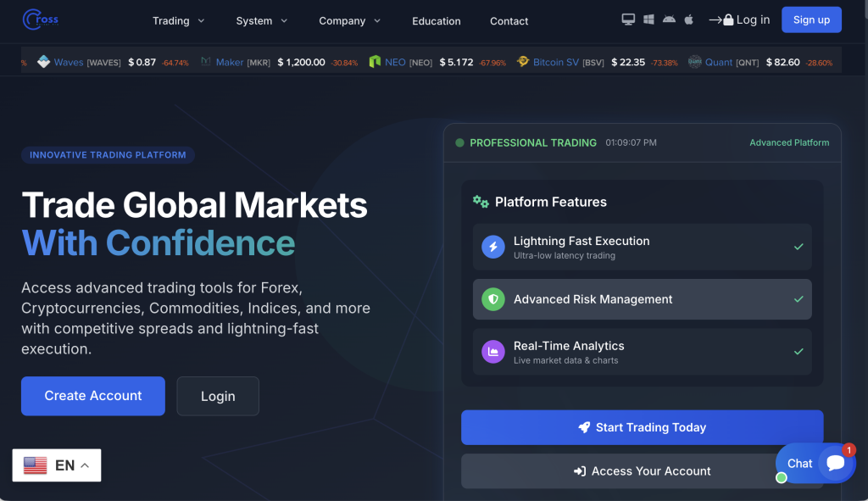Click the Real-Time Analytics checkmark
This screenshot has width=868, height=501.
pyautogui.click(x=798, y=352)
